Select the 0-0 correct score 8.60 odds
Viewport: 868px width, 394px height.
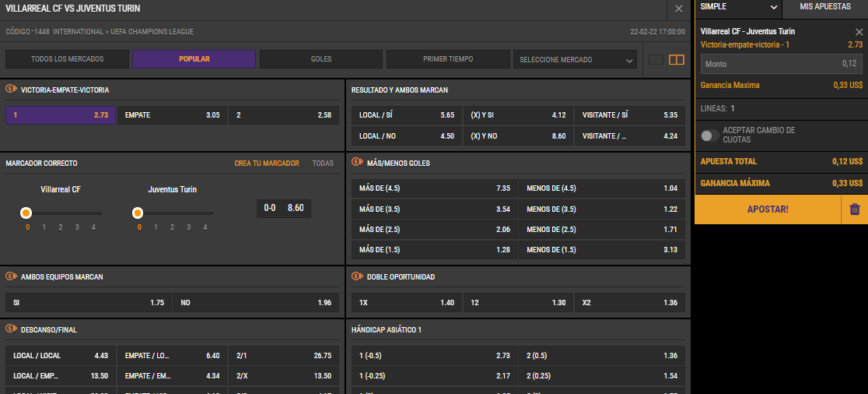(283, 209)
